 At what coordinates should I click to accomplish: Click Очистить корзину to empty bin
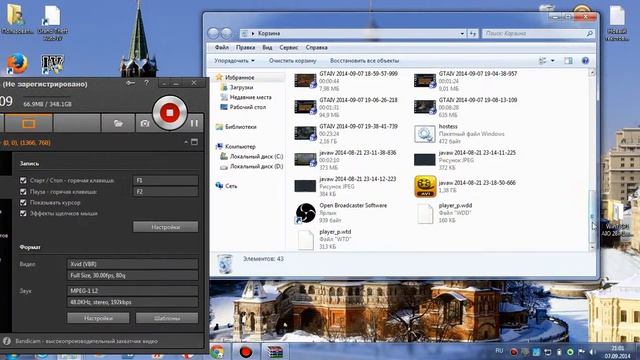[x=292, y=60]
